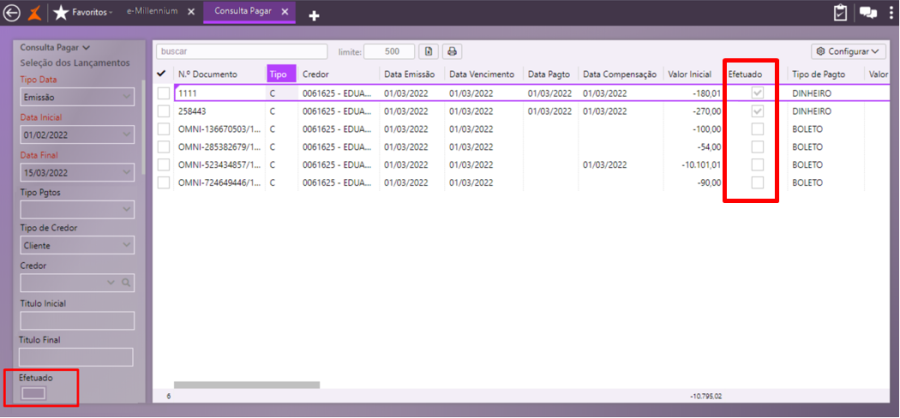Sort by Data Vencimento column header
Image resolution: width=900 pixels, height=418 pixels.
click(x=484, y=74)
